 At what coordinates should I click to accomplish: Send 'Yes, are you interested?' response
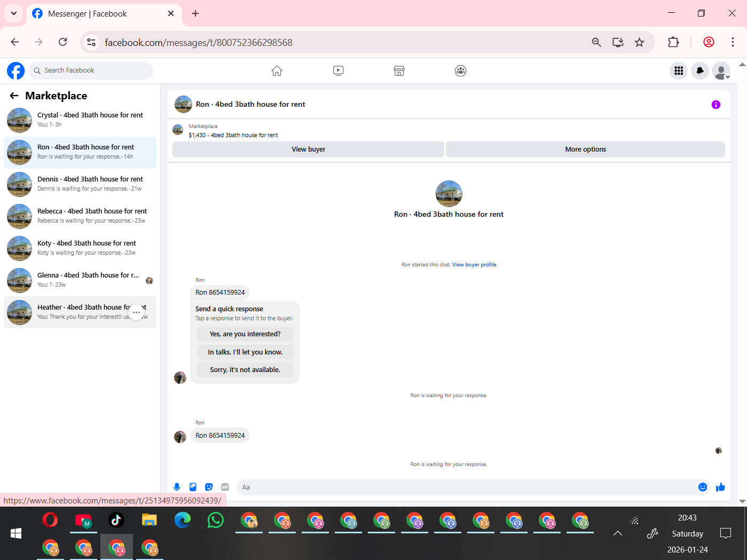[x=245, y=334]
